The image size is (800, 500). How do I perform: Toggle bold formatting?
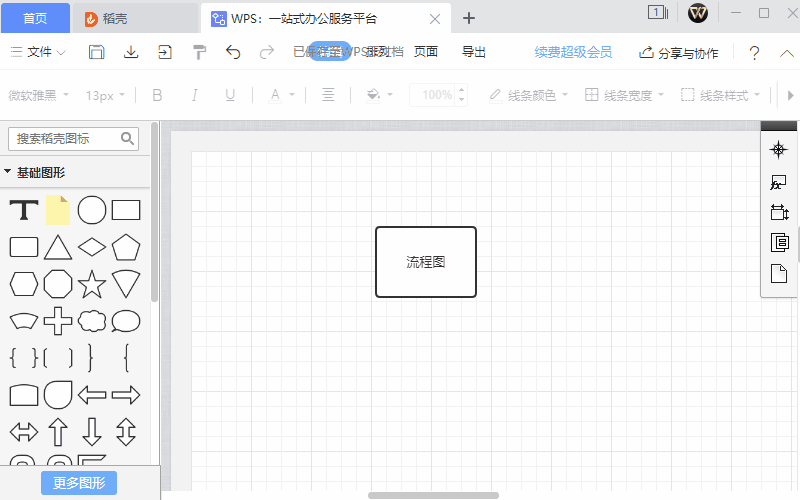(157, 95)
